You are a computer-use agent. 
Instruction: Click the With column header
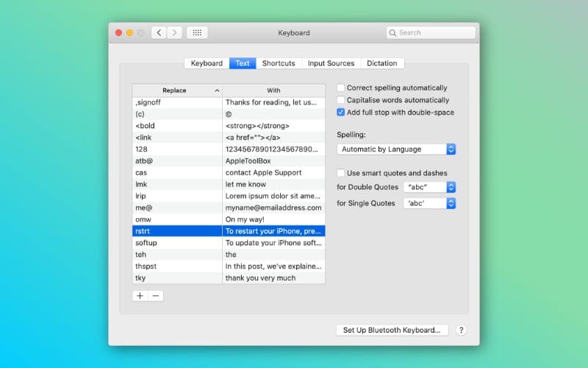273,91
